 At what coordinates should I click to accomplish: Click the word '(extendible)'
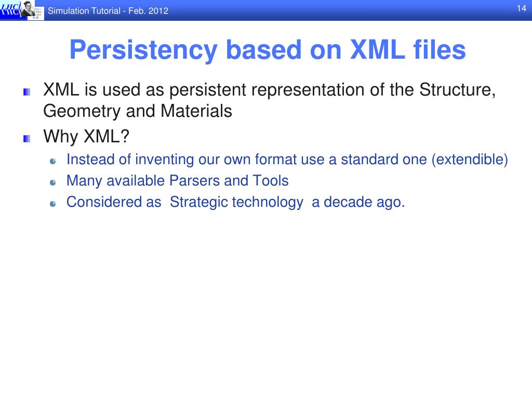point(470,160)
